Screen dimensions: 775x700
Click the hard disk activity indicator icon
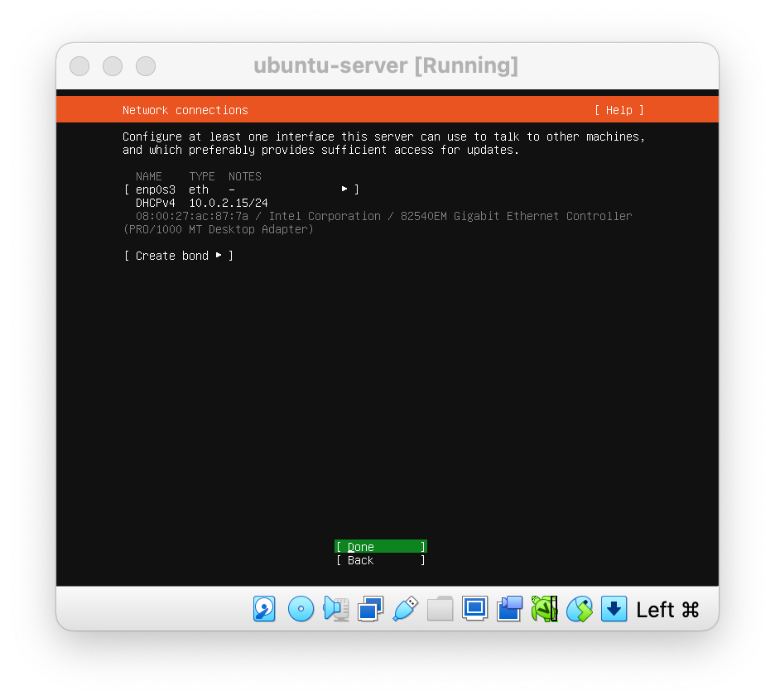point(264,609)
